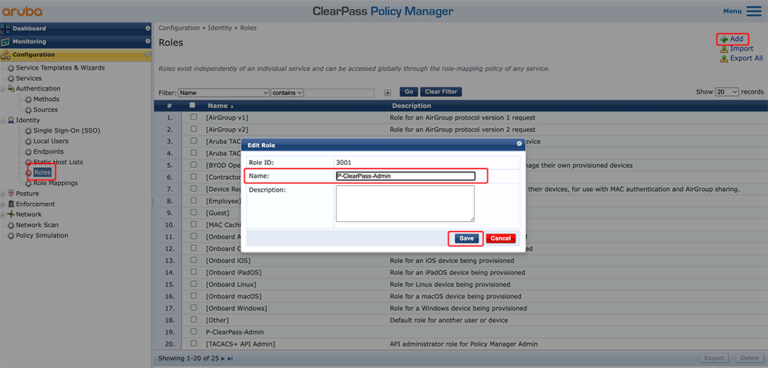This screenshot has width=768, height=368.
Task: Expand the Network tree node
Action: click(x=3, y=215)
